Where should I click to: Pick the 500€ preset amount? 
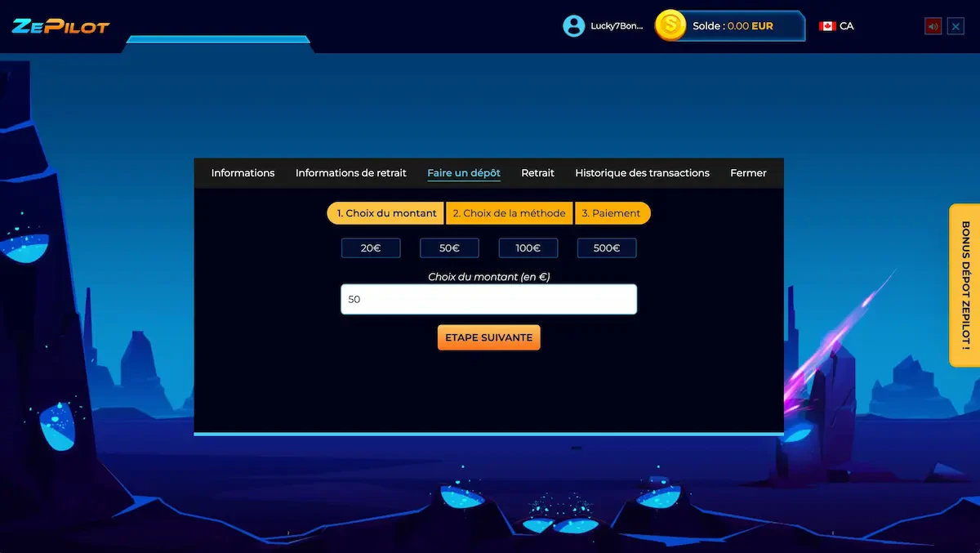pos(607,248)
